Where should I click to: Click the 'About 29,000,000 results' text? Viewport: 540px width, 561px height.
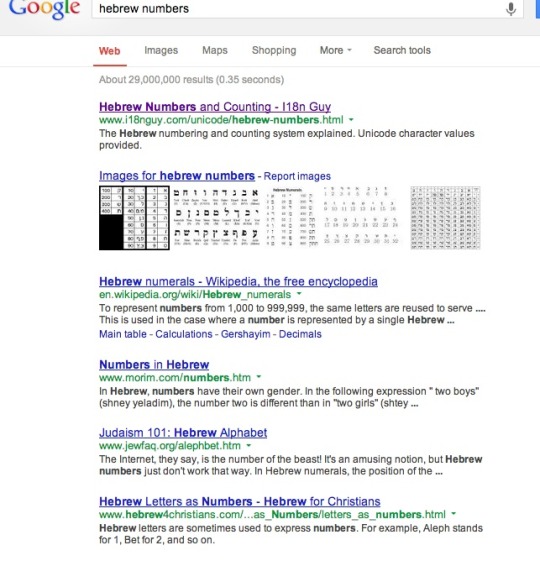pos(191,79)
